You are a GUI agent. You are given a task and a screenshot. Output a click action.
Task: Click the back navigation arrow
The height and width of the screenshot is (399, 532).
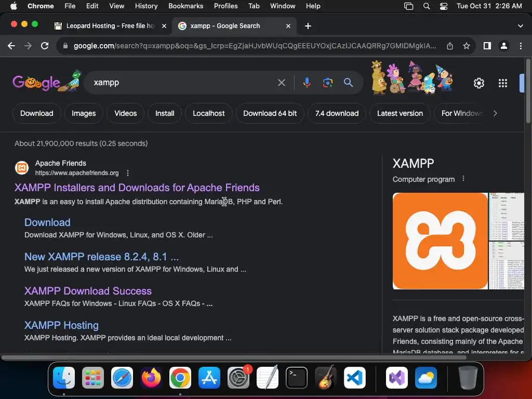pos(11,46)
